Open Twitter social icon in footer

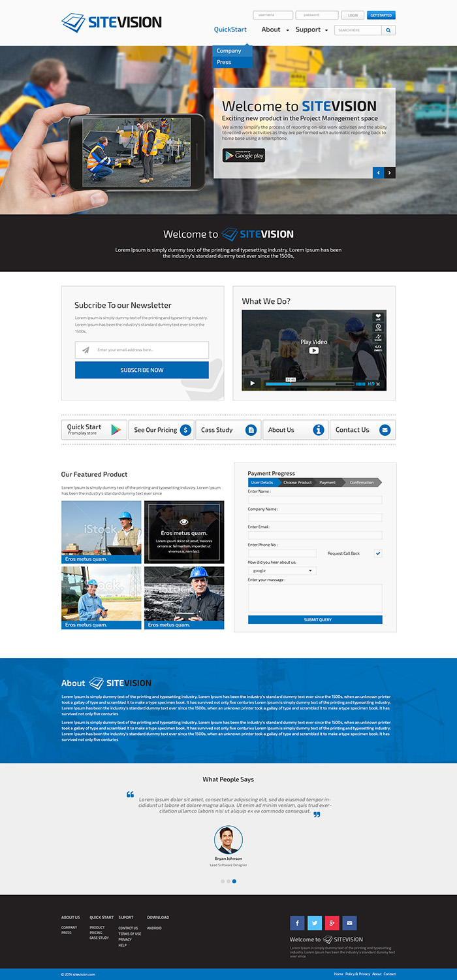pos(315,923)
